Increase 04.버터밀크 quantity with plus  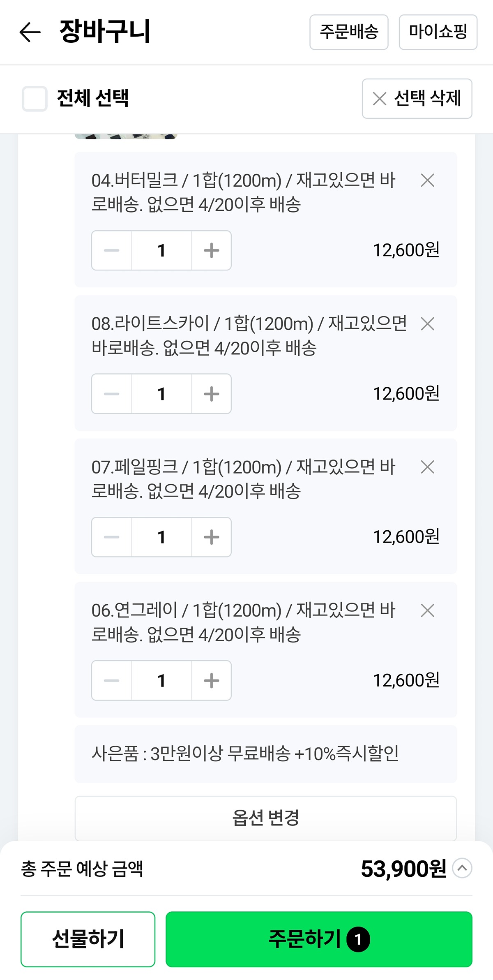[x=212, y=250]
